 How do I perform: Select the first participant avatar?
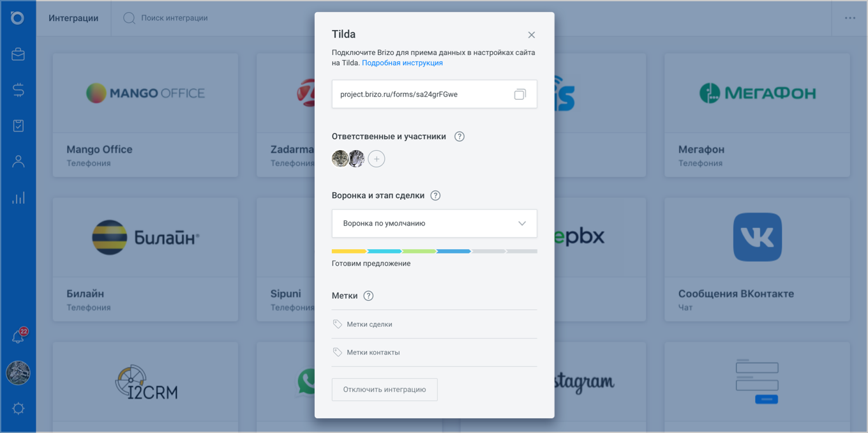pyautogui.click(x=340, y=159)
